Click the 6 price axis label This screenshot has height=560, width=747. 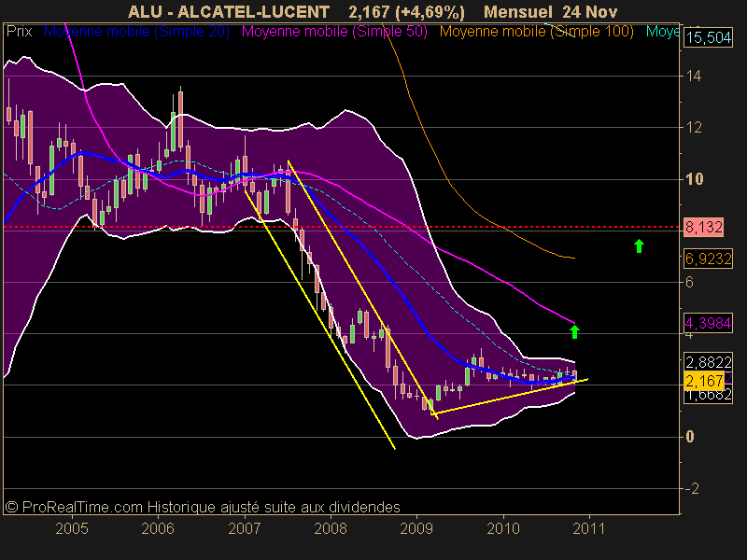pos(689,282)
